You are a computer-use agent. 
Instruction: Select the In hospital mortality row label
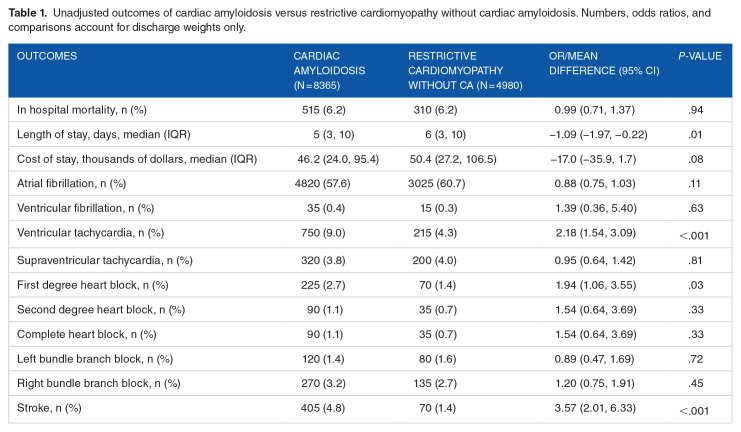click(x=89, y=107)
